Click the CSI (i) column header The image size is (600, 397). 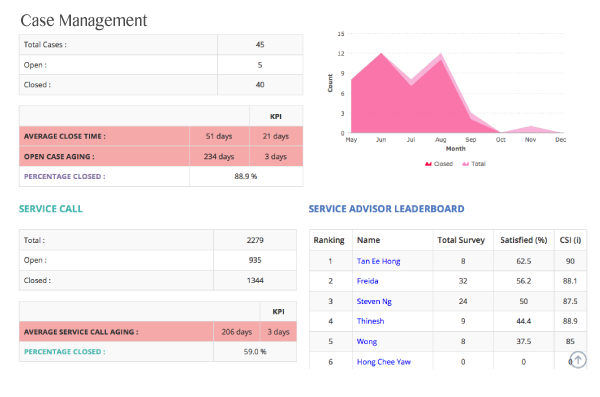pyautogui.click(x=570, y=240)
